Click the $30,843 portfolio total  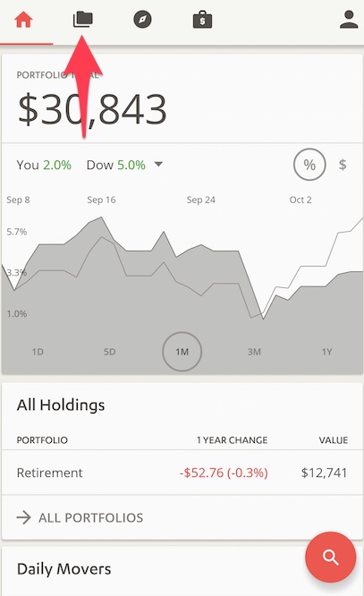(x=92, y=109)
